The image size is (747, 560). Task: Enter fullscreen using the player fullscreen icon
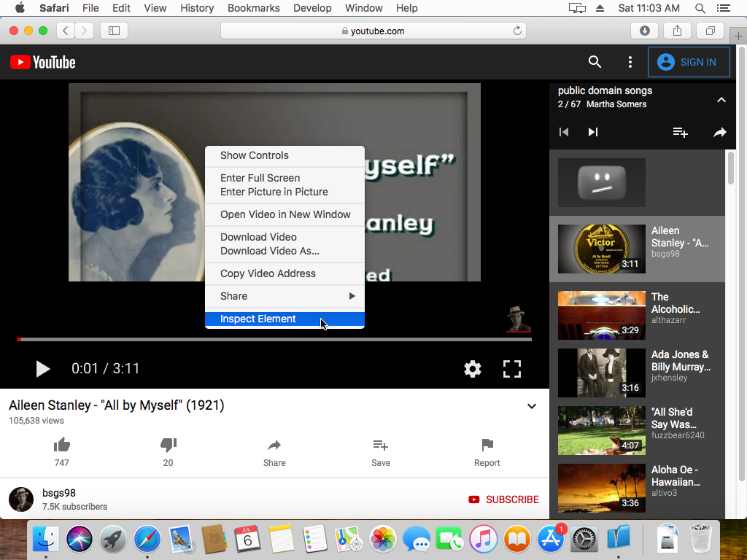pos(512,369)
